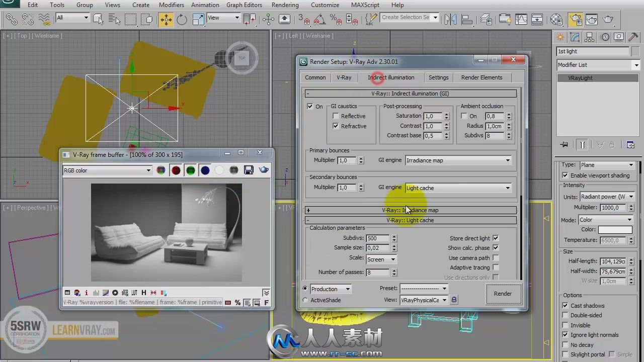The height and width of the screenshot is (362, 644).
Task: Toggle Store direct light checkbox
Action: [496, 238]
